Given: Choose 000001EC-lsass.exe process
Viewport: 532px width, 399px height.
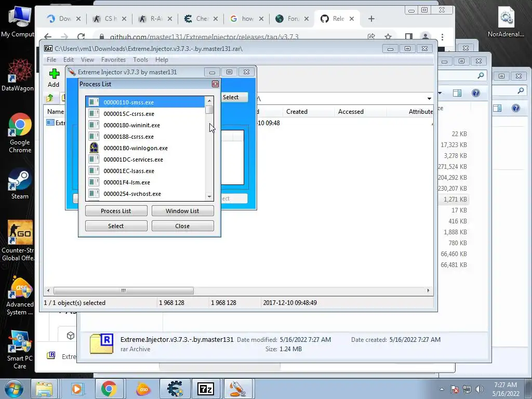Looking at the screenshot, I should 145,171.
